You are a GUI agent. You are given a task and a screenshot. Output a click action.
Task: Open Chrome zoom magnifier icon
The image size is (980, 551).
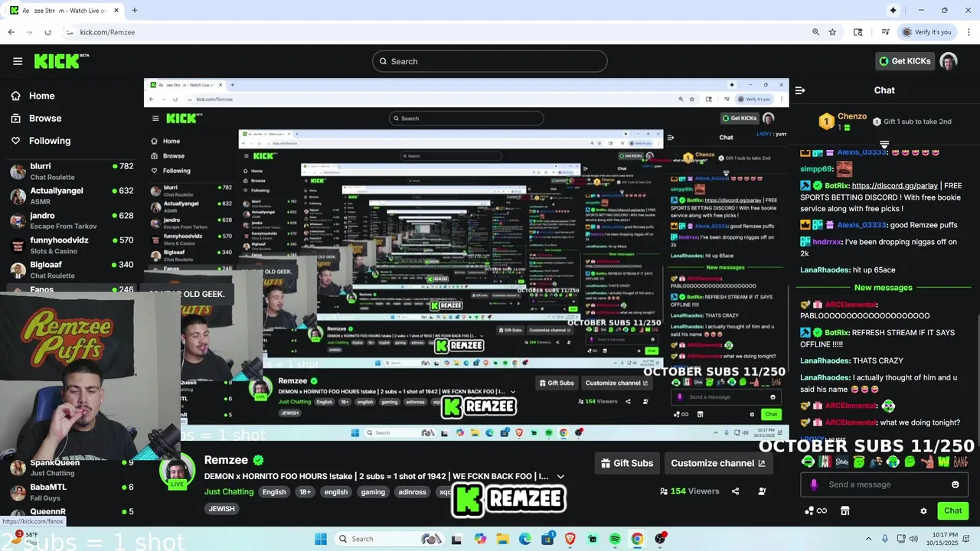tap(816, 32)
